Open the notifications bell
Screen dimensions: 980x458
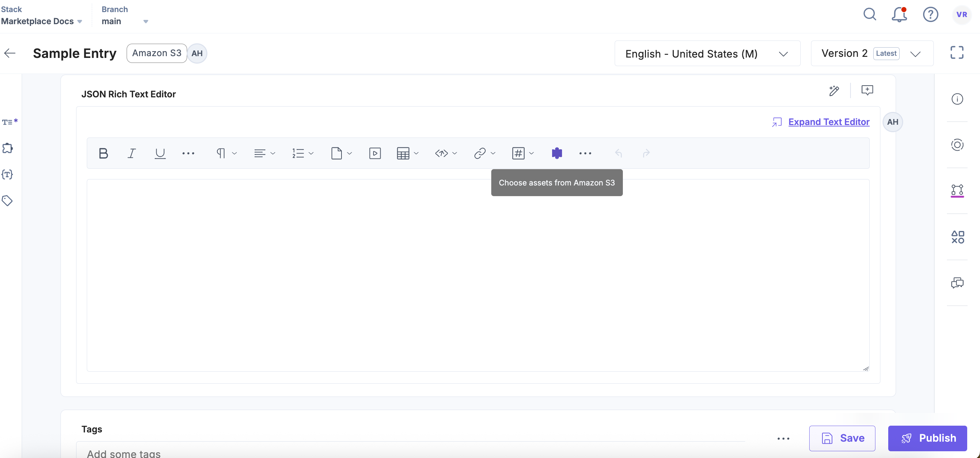(899, 15)
